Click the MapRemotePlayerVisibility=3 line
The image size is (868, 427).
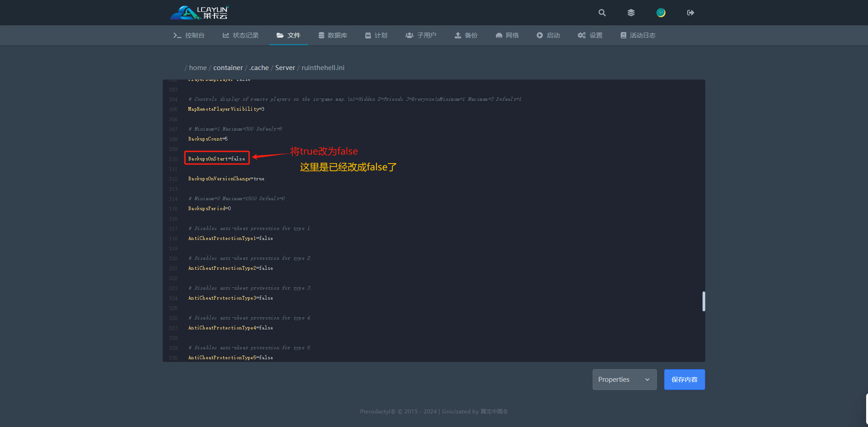(226, 109)
